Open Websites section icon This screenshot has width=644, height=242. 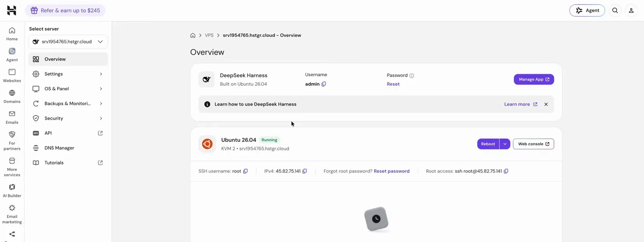(12, 72)
